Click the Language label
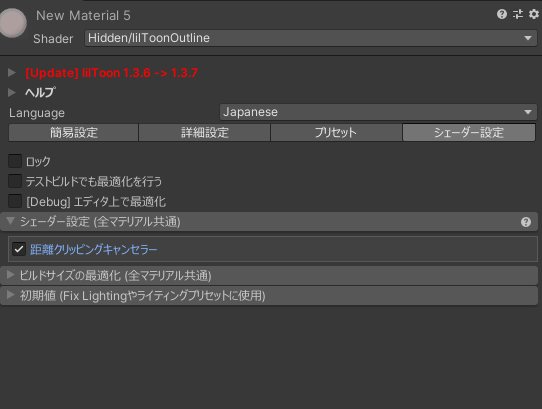The height and width of the screenshot is (409, 542). (37, 113)
